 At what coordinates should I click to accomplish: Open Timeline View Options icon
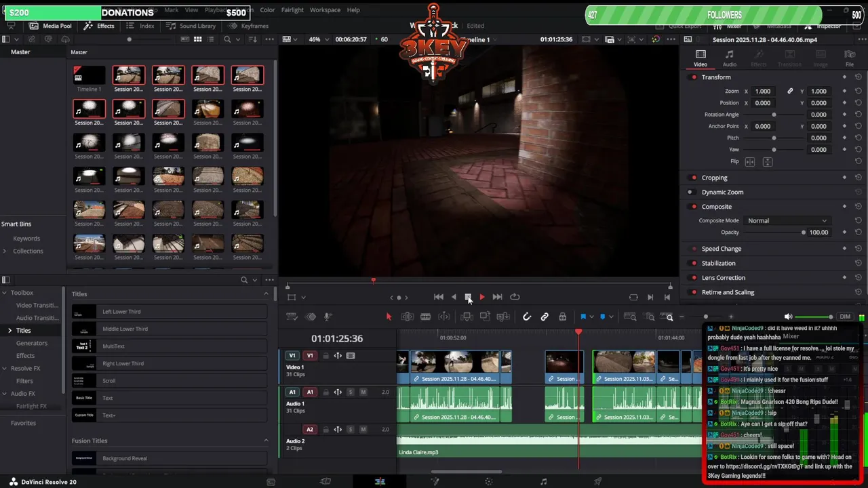[292, 317]
